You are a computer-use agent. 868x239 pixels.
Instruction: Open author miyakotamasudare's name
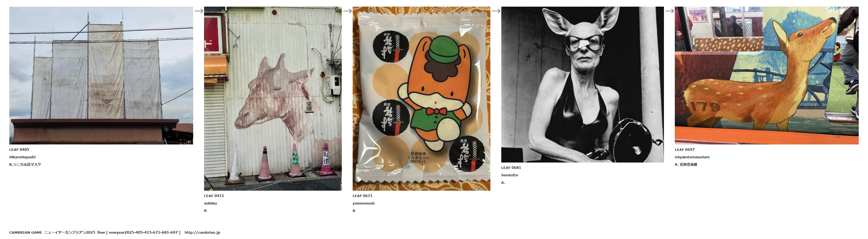coord(692,157)
